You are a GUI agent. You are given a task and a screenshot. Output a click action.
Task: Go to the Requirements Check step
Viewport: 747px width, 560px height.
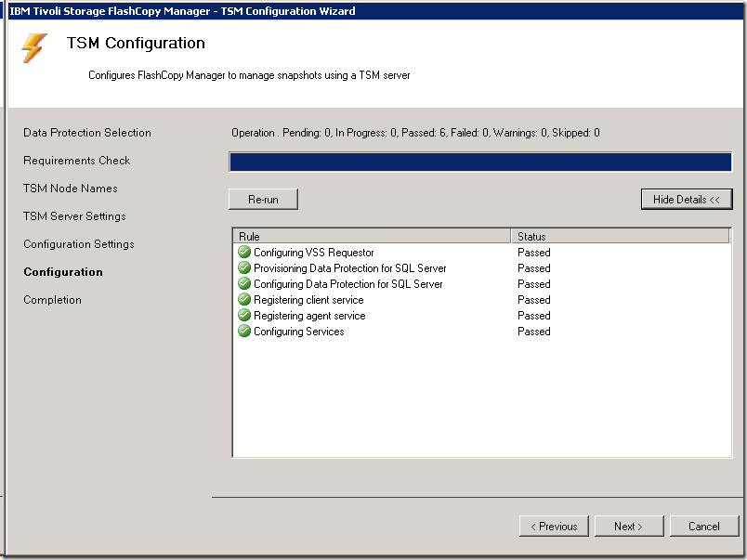[77, 161]
